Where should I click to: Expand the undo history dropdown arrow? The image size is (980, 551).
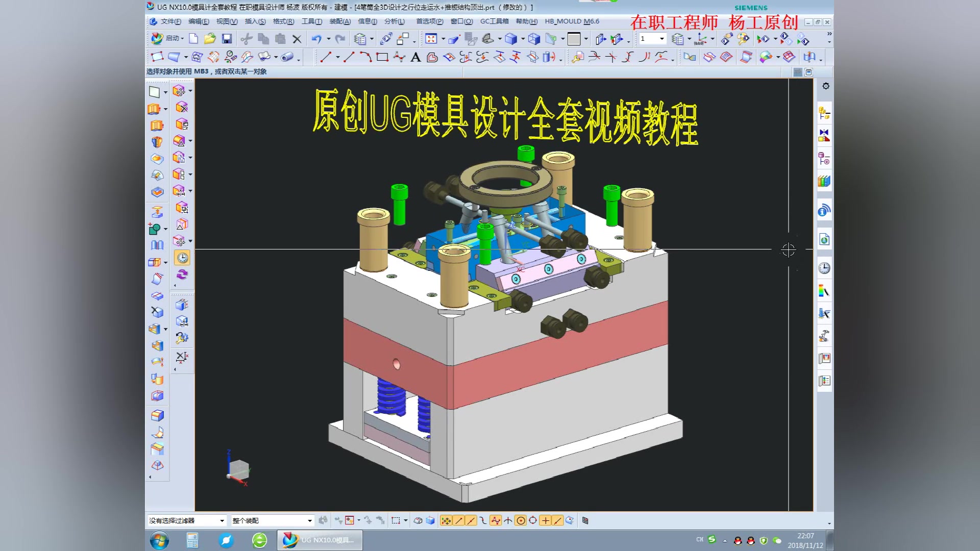point(328,39)
